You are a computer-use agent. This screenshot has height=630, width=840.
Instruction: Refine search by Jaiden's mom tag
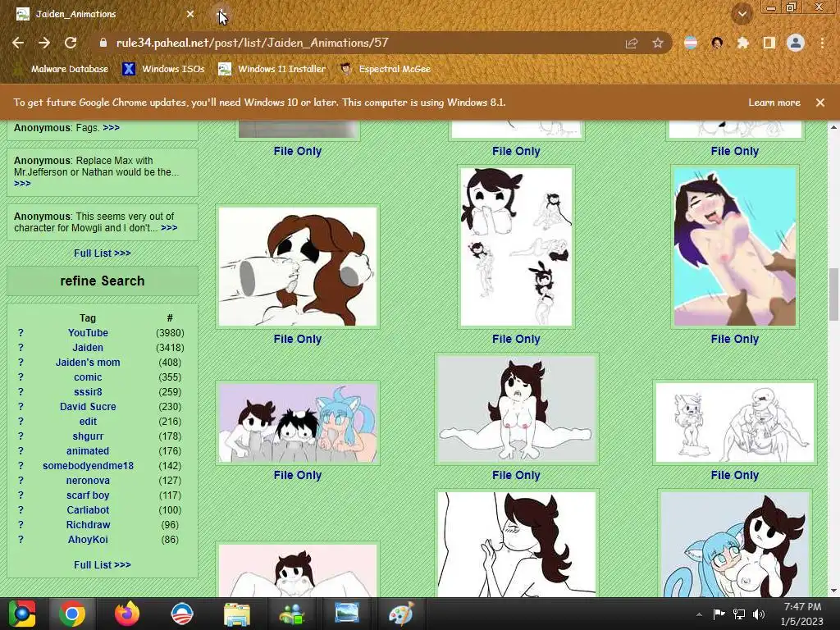coord(88,362)
